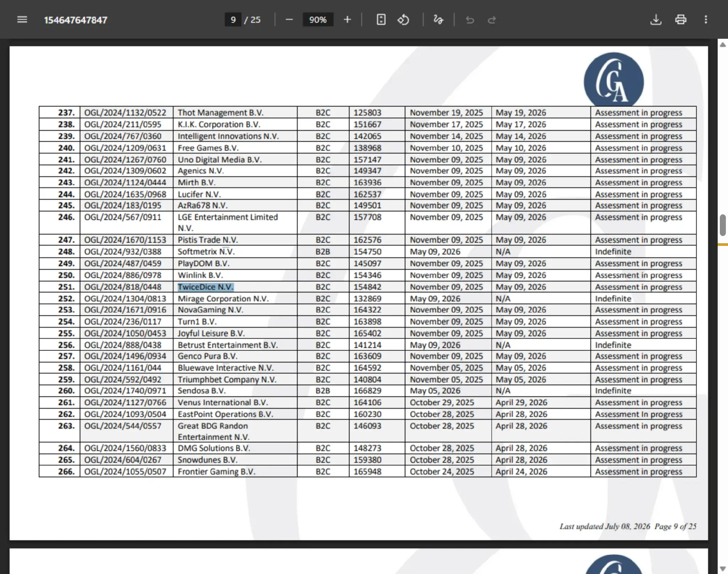Click the document title 154647647847

[x=75, y=20]
